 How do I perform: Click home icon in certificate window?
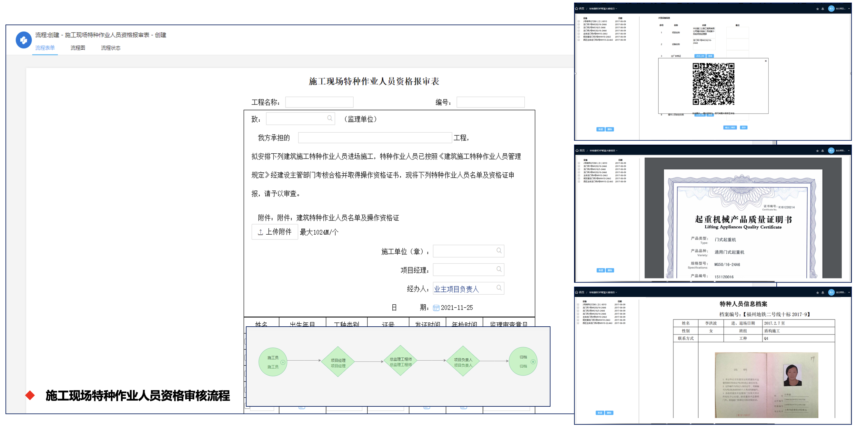point(577,150)
